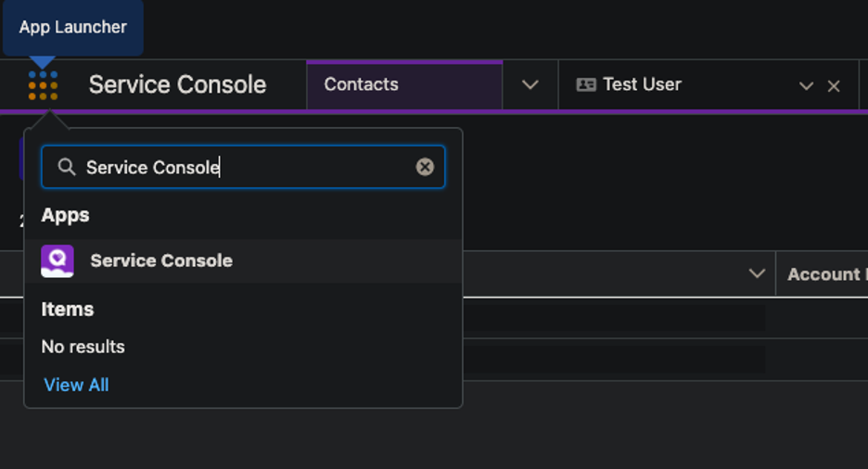Click the Apps section heading

(x=65, y=215)
